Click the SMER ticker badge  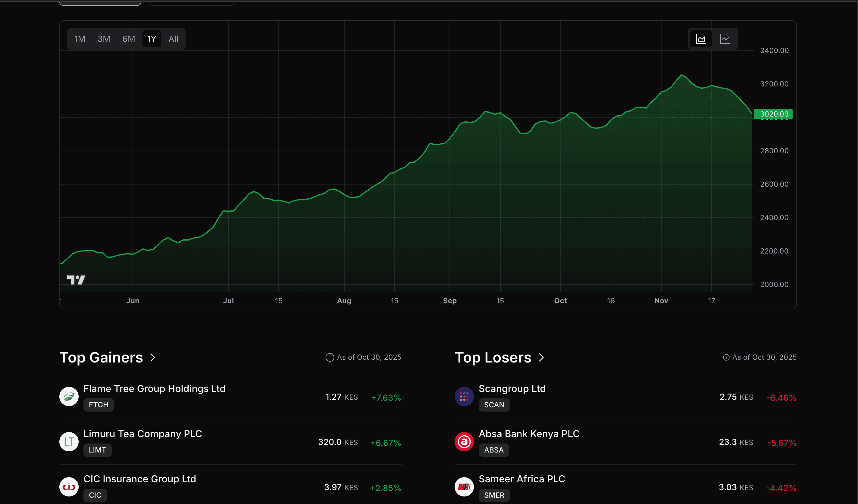point(494,495)
